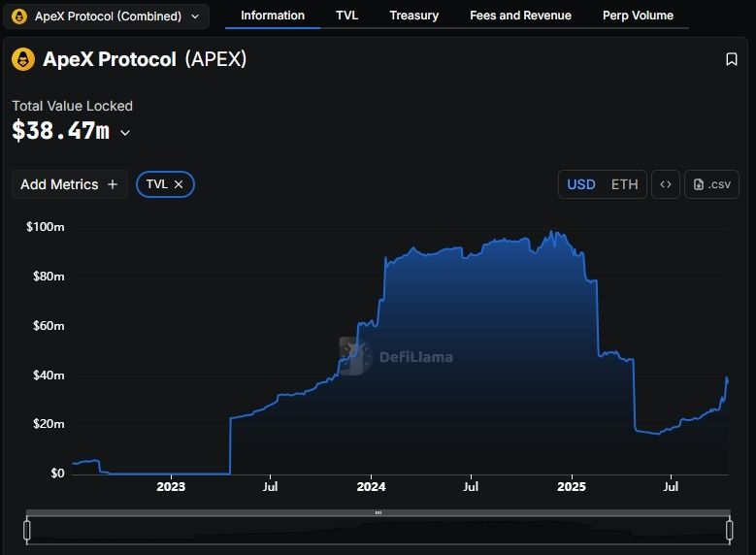This screenshot has width=756, height=555.
Task: Open the ApeX Protocol (Combined) dropdown
Action: (x=107, y=16)
